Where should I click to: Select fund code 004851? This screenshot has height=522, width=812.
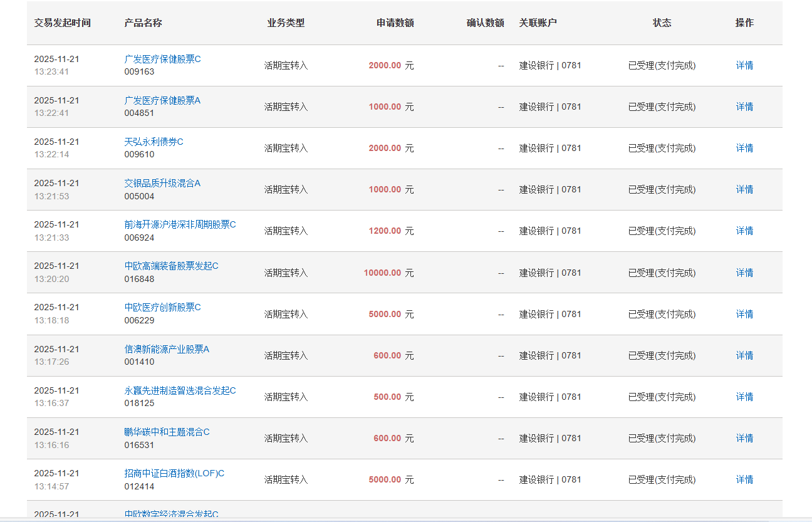[x=139, y=113]
